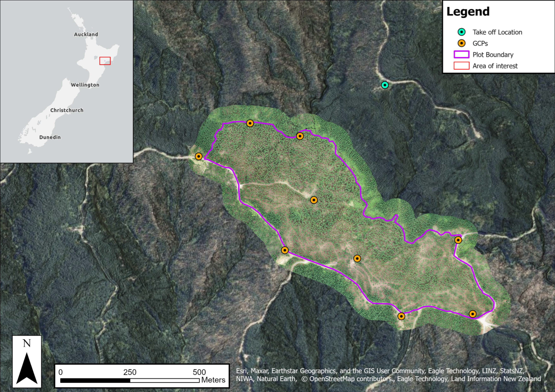Click the Christchurch label on the inset map
The image size is (555, 392).
pyautogui.click(x=67, y=110)
